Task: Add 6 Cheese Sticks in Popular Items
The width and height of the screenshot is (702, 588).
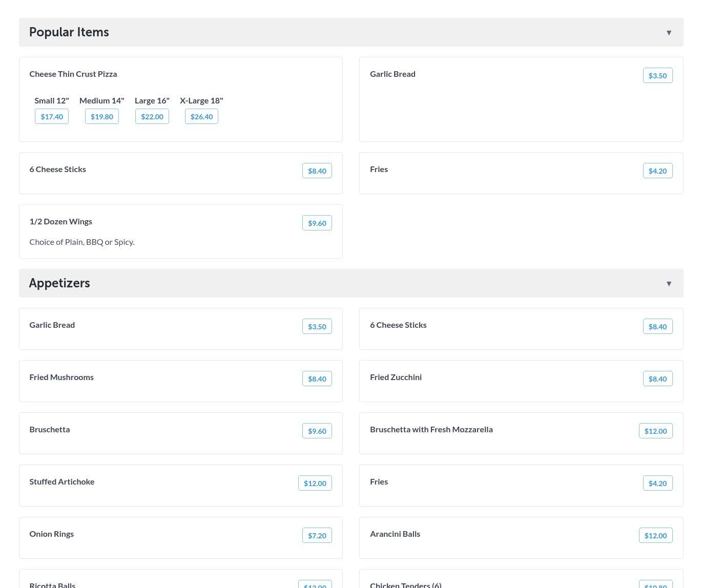Action: coord(317,171)
